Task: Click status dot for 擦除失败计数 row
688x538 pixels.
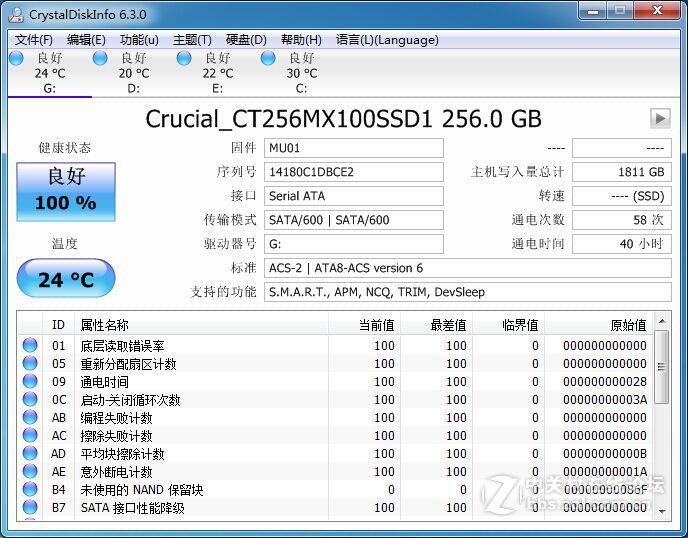Action: [30, 435]
